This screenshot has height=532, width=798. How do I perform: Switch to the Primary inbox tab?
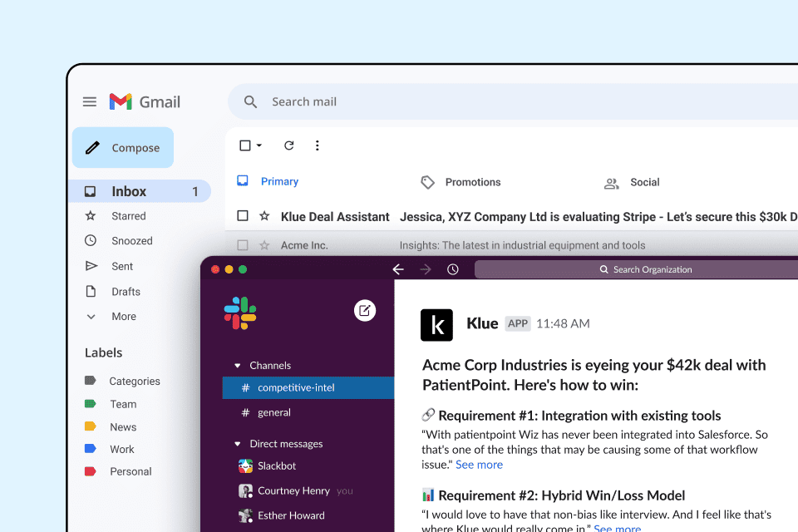tap(268, 182)
